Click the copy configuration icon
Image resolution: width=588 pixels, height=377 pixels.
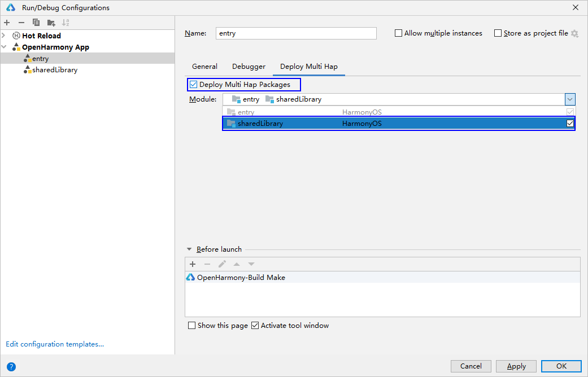[36, 23]
